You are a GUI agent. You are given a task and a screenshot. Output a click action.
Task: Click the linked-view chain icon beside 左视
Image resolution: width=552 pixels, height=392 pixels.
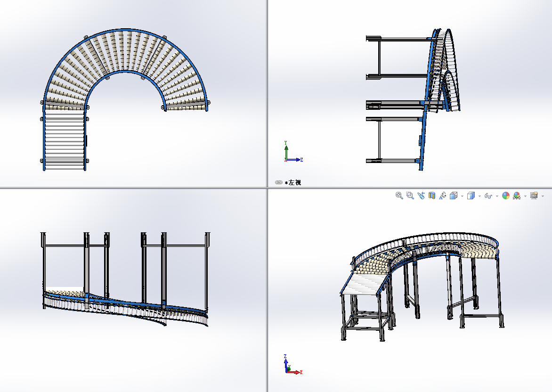tap(278, 182)
